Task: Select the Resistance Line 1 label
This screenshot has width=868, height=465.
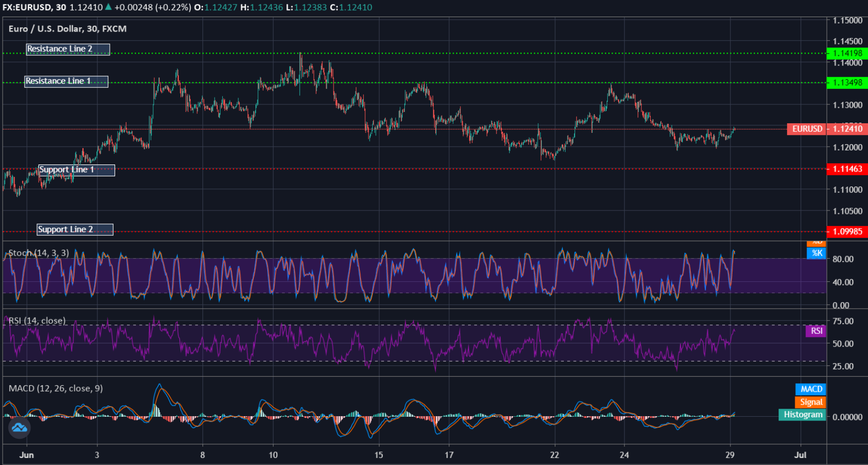Action: point(66,81)
